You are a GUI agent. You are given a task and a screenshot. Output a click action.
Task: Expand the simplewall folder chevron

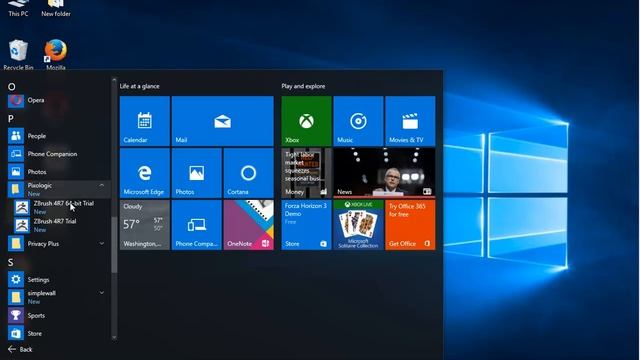[101, 293]
